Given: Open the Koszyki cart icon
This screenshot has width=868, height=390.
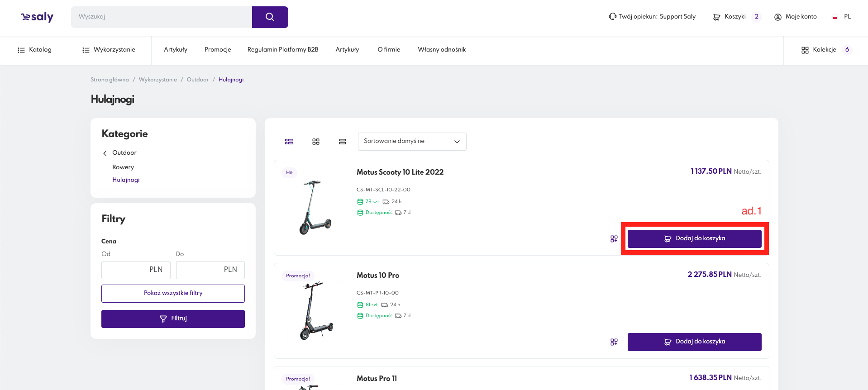Looking at the screenshot, I should tap(717, 17).
